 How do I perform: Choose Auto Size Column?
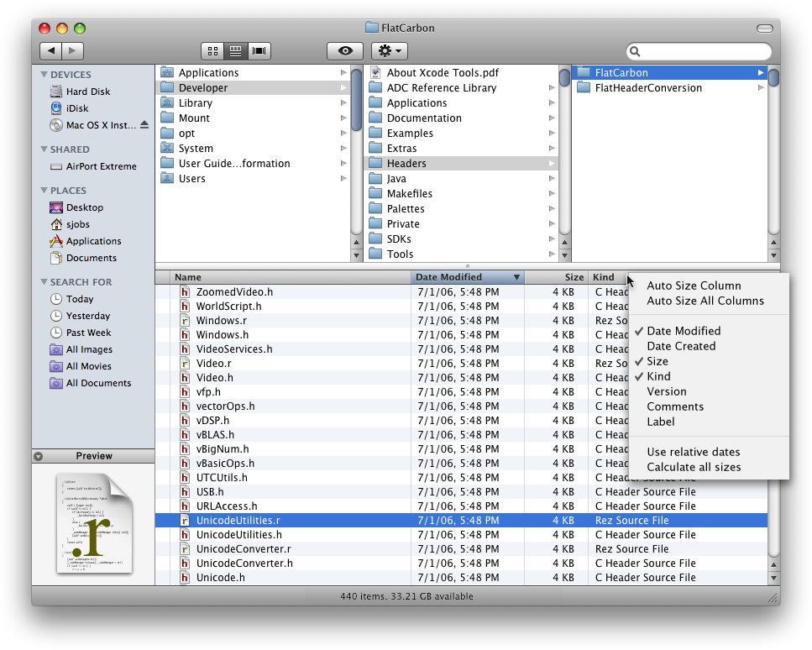coord(694,286)
